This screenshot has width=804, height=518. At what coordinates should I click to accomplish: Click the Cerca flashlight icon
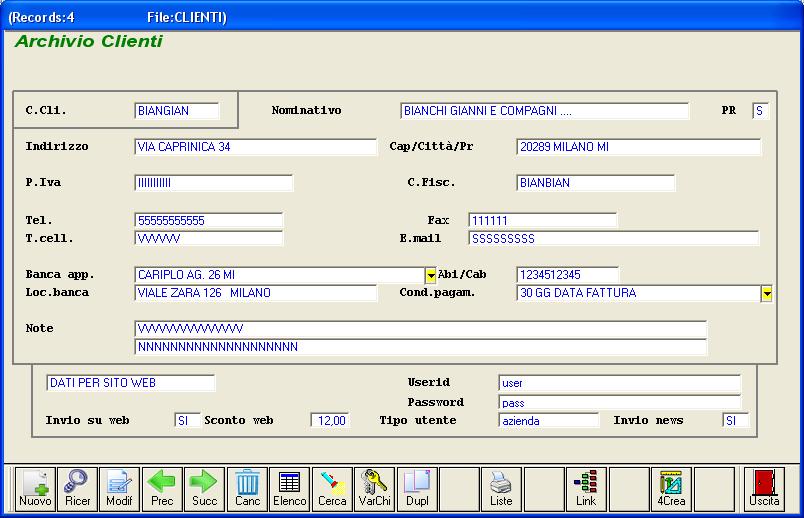[x=332, y=489]
